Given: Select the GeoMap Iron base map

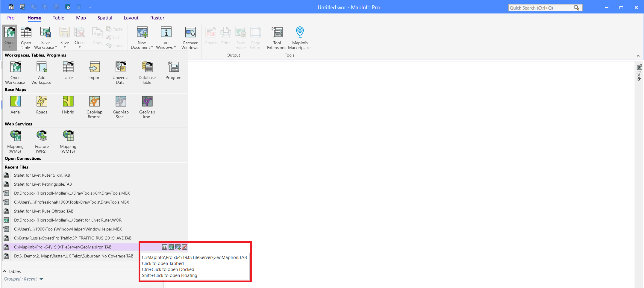Looking at the screenshot, I should pos(147,101).
